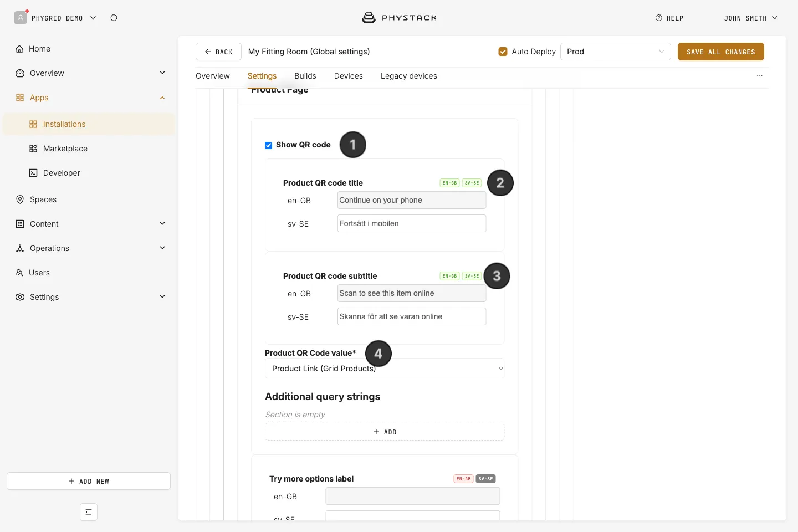Uncheck the Show QR code checkbox
Screen dimensions: 798x532
268,145
